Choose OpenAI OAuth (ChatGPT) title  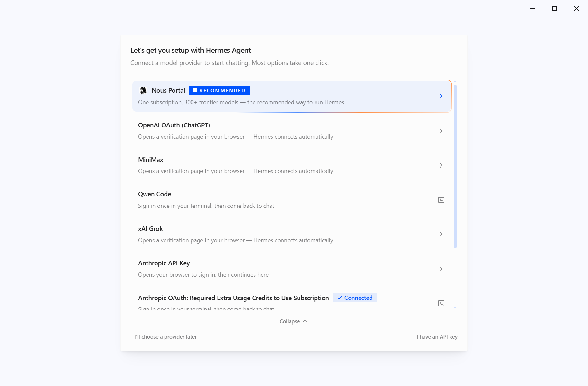pyautogui.click(x=174, y=125)
